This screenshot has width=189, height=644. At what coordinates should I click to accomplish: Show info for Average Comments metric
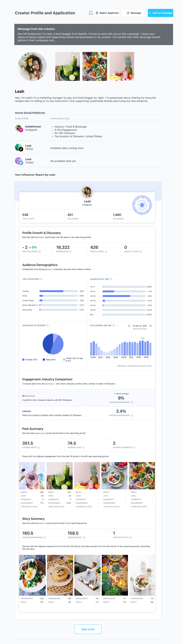pyautogui.click(x=134, y=448)
